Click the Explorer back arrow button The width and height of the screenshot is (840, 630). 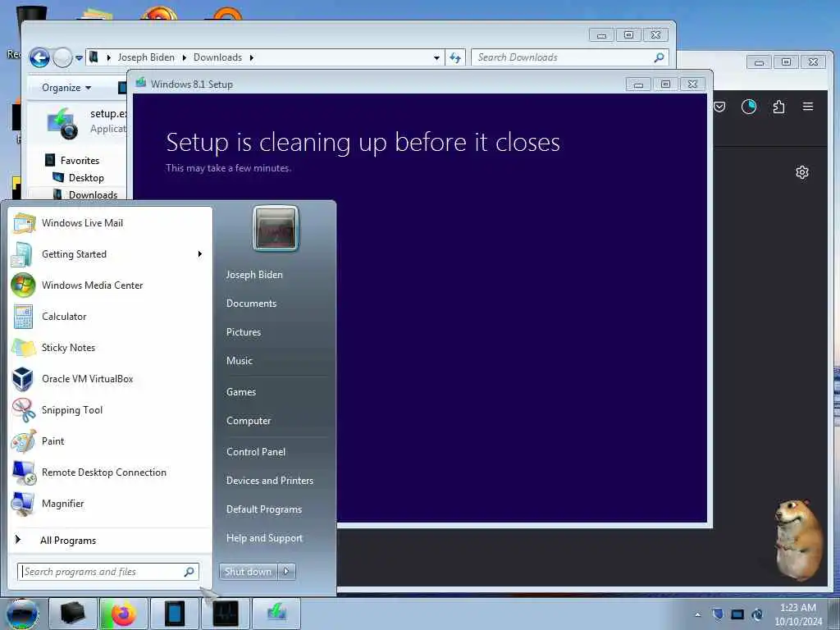[x=39, y=57]
